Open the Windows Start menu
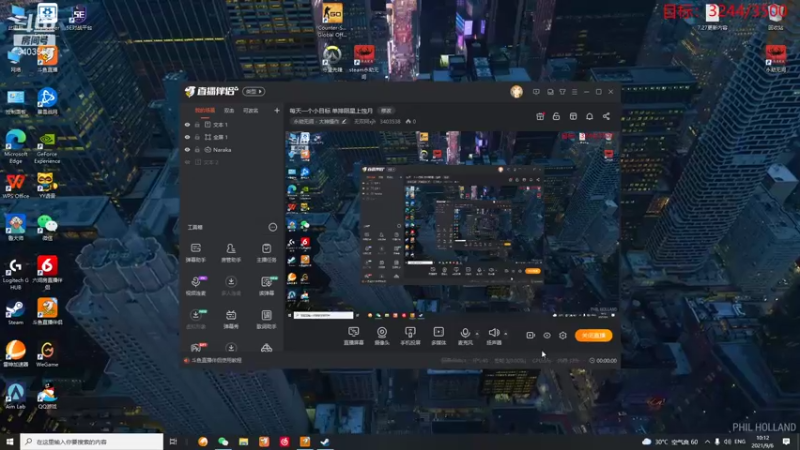800x450 pixels. coord(9,441)
